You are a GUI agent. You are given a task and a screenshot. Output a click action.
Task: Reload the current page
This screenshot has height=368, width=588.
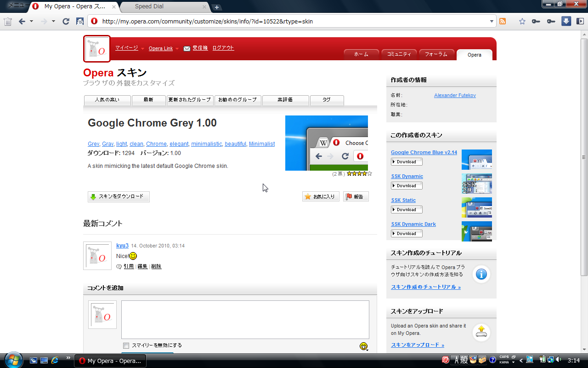tap(66, 21)
